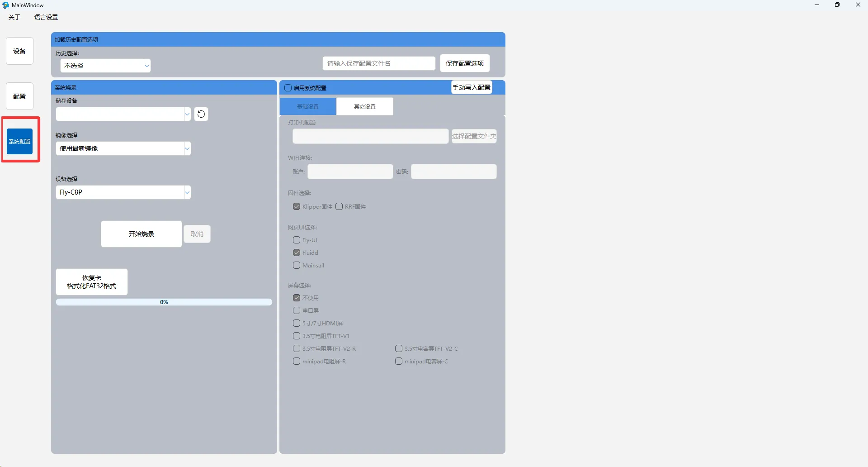The image size is (868, 467).
Task: Switch to the 其它设置 tab
Action: (364, 106)
